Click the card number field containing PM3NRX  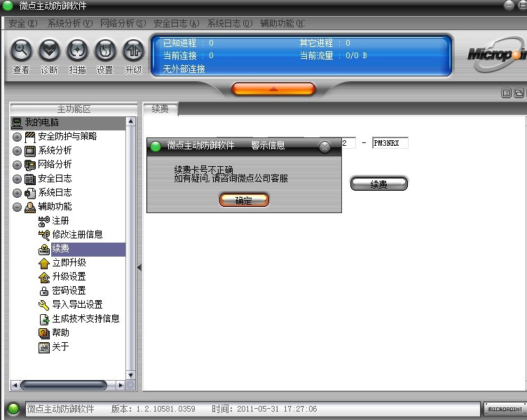pos(390,143)
